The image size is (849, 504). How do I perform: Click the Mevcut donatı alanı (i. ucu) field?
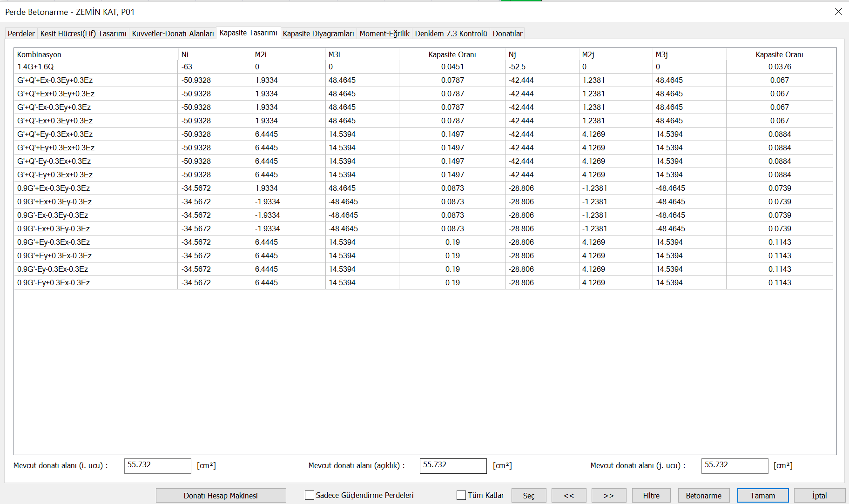(157, 465)
